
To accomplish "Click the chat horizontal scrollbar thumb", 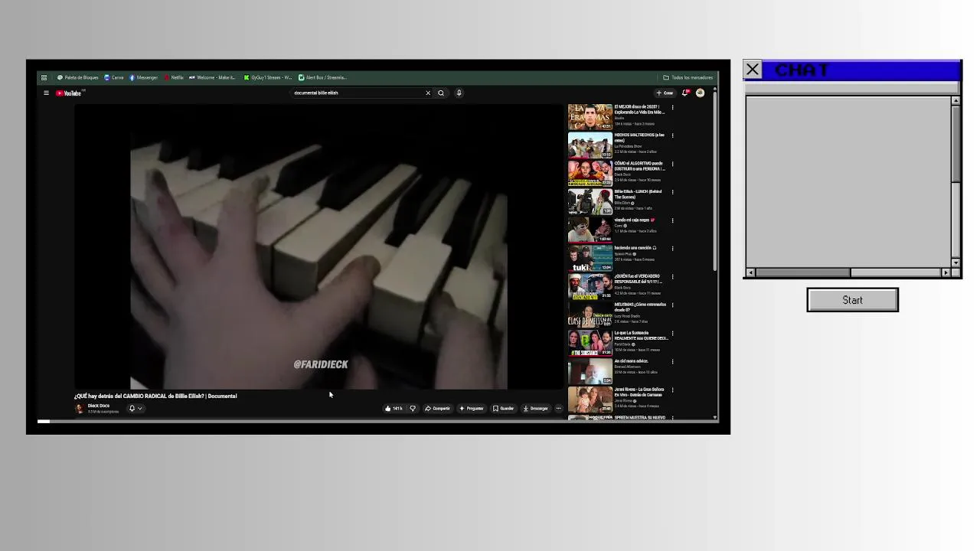I will 802,272.
